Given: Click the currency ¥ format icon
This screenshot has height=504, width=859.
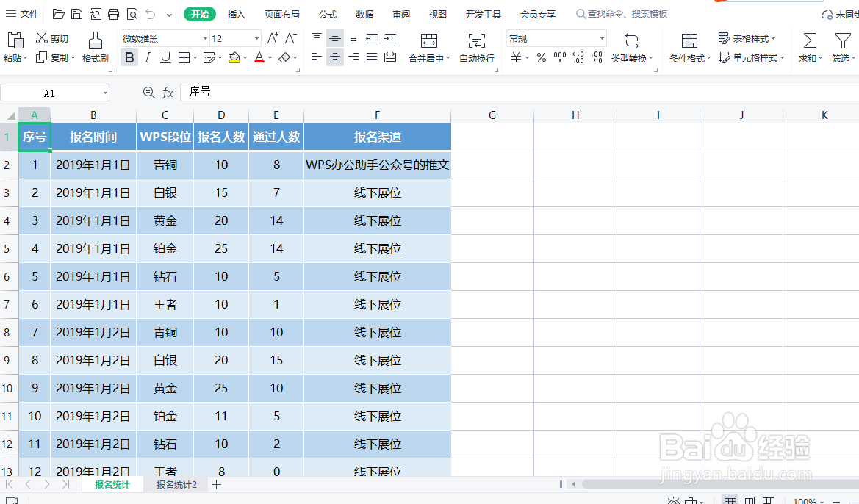Looking at the screenshot, I should [516, 57].
